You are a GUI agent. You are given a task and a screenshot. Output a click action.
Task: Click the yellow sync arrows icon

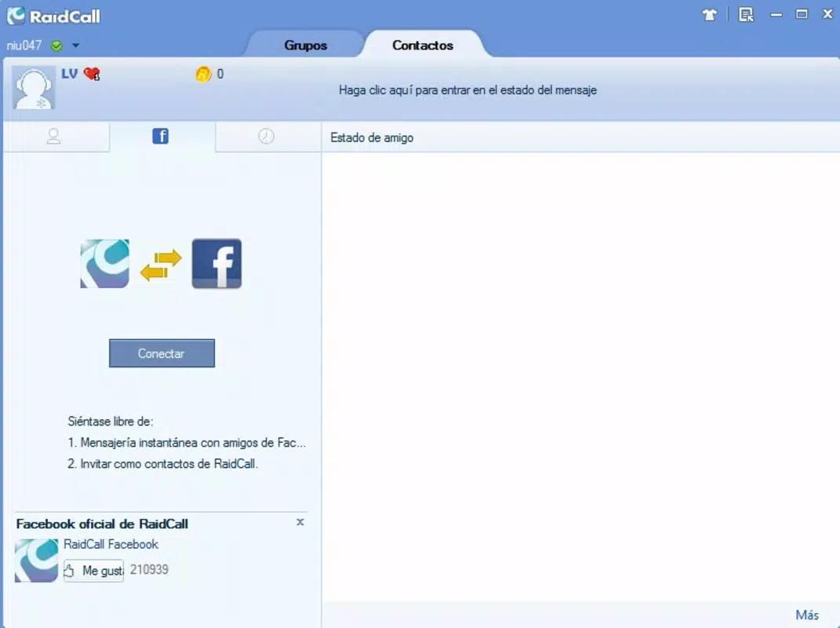(x=161, y=265)
